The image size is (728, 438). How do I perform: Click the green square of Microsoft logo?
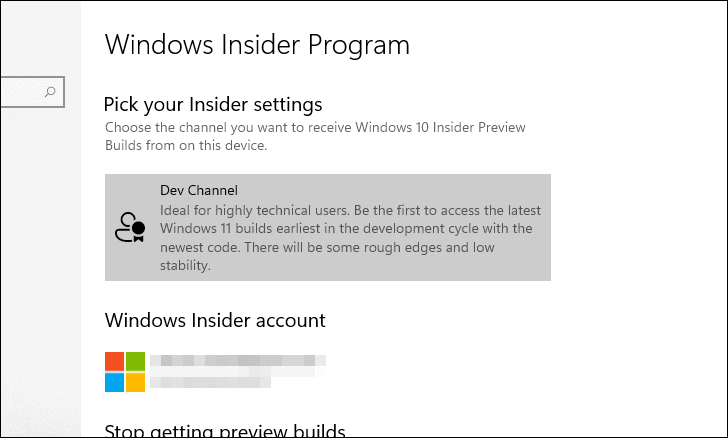(x=135, y=361)
